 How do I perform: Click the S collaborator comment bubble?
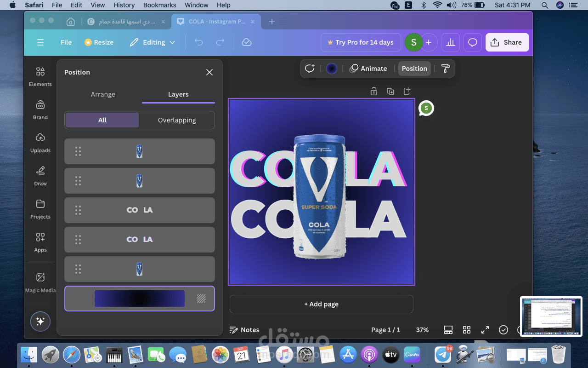[426, 108]
